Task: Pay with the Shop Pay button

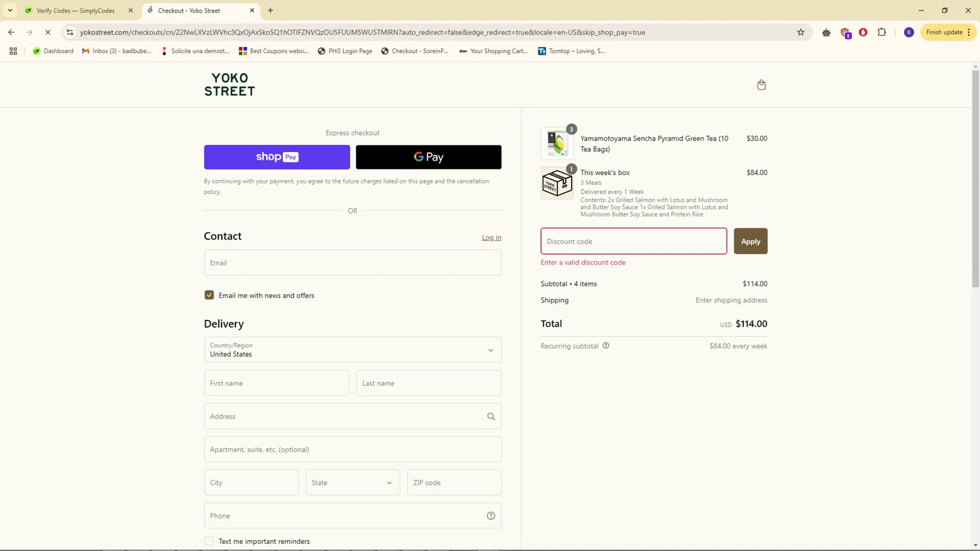Action: (277, 157)
